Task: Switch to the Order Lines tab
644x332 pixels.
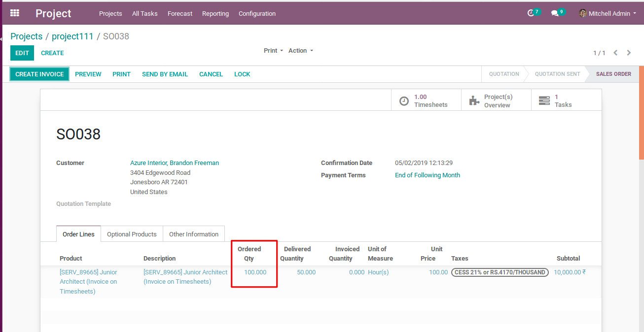Action: tap(78, 234)
